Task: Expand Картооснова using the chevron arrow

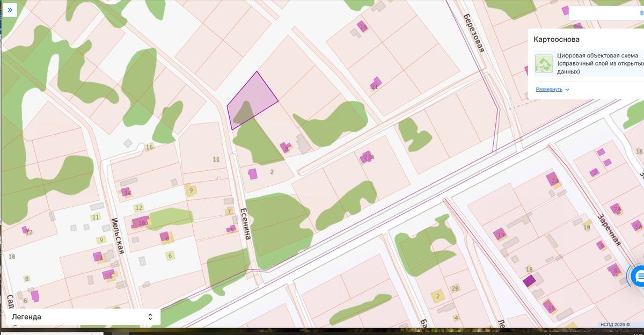Action: coord(567,90)
